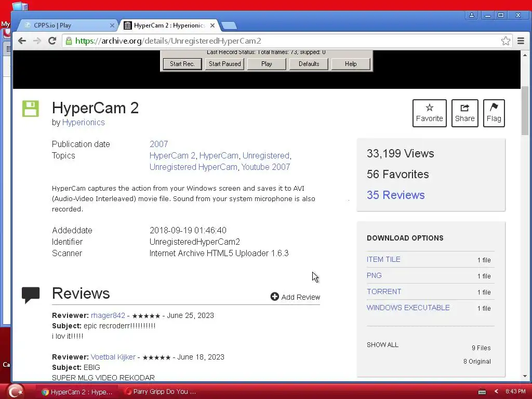Open the Hyperionics author link
Image resolution: width=532 pixels, height=399 pixels.
tap(84, 123)
